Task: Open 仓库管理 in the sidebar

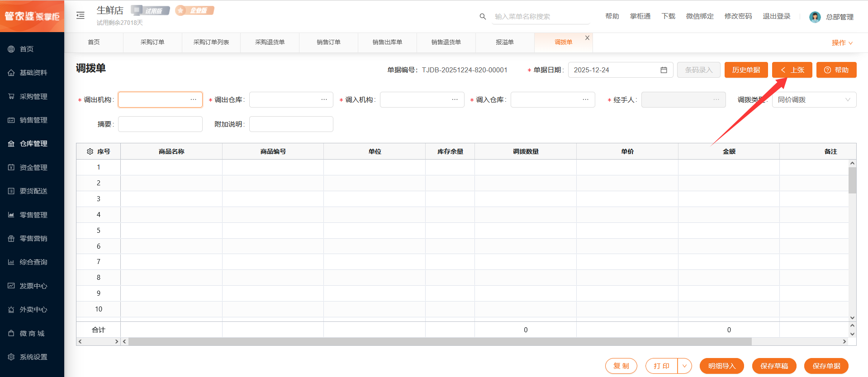Action: (x=33, y=144)
